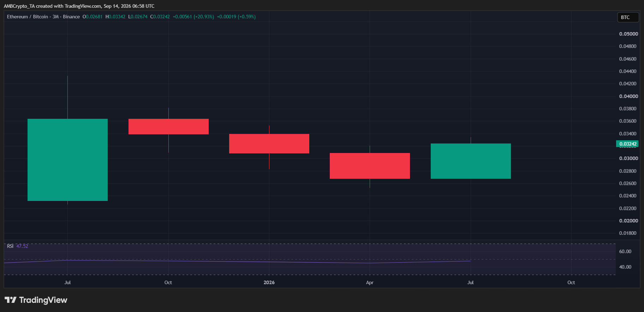Click the RSI 40.00 level label

tap(625, 267)
